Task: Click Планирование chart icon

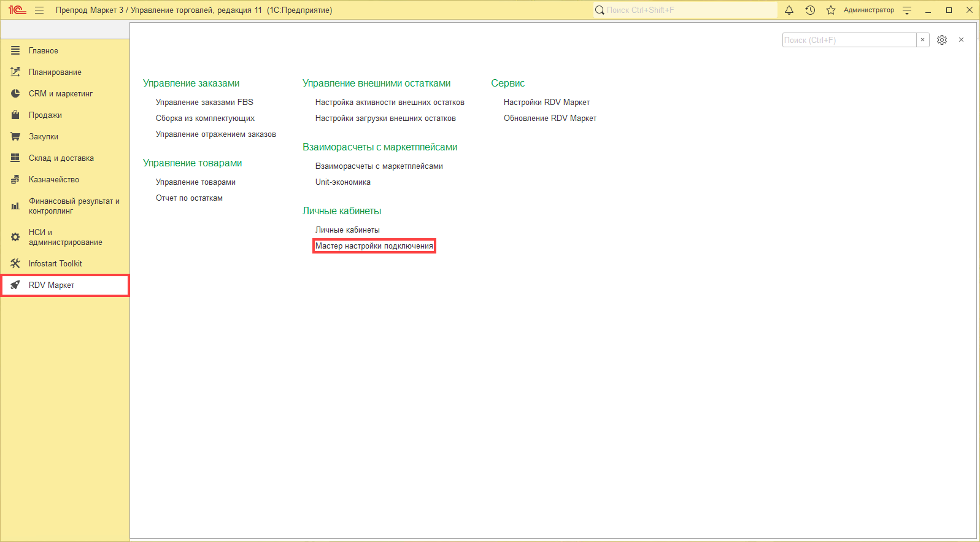Action: [15, 72]
